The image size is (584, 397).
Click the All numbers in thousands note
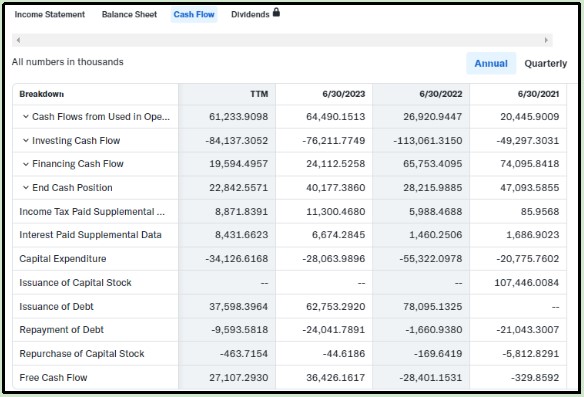[67, 62]
